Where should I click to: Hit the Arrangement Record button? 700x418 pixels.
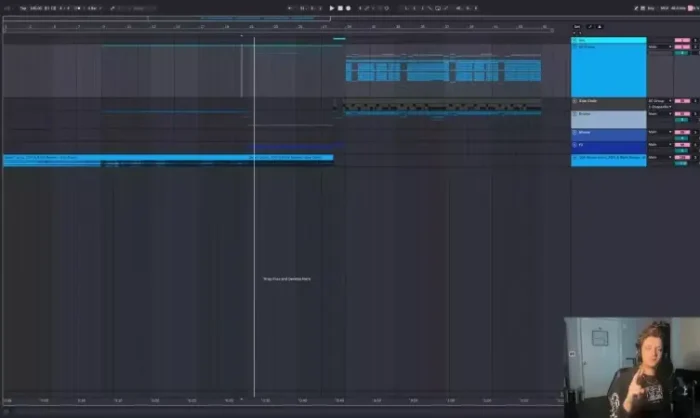coord(348,8)
